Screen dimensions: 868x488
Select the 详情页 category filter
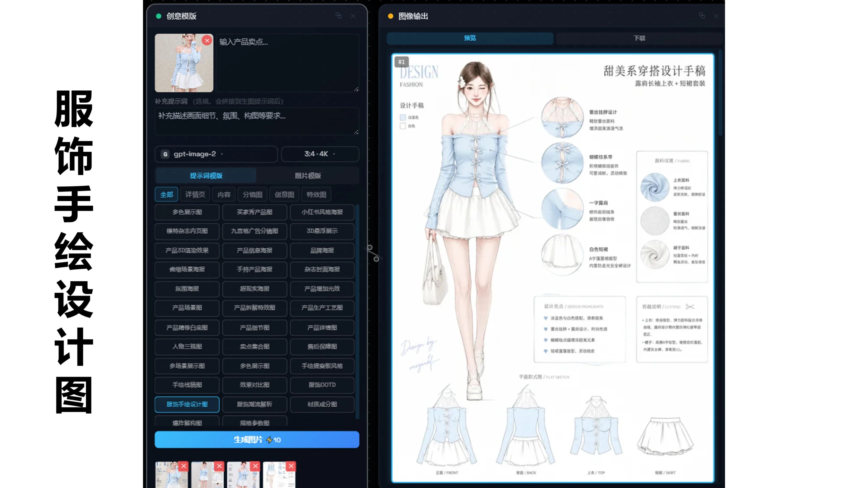click(195, 195)
